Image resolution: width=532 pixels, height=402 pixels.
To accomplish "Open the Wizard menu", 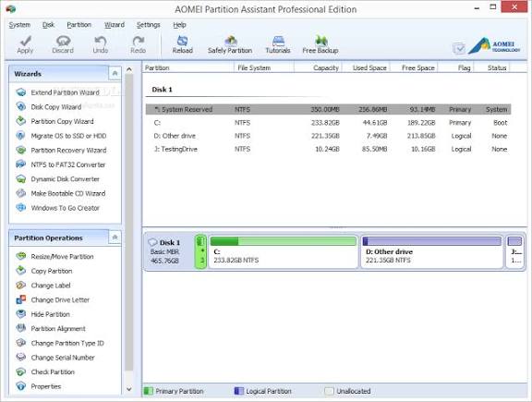I will tap(115, 25).
